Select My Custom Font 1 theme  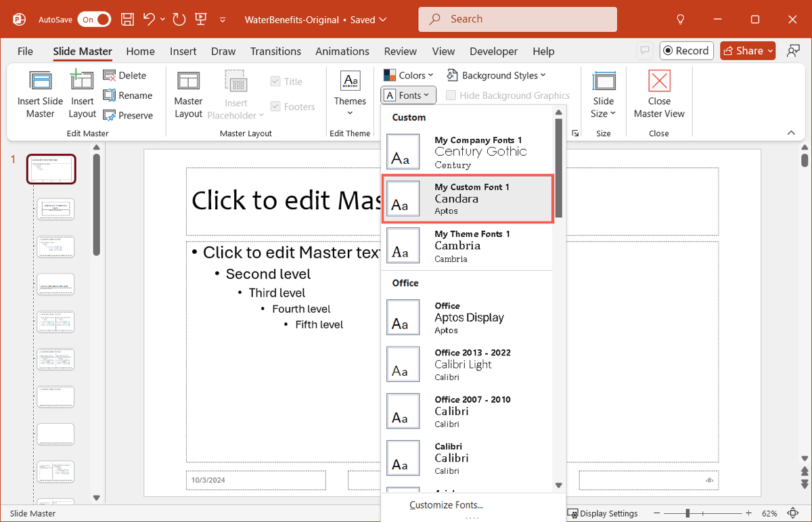pyautogui.click(x=468, y=199)
